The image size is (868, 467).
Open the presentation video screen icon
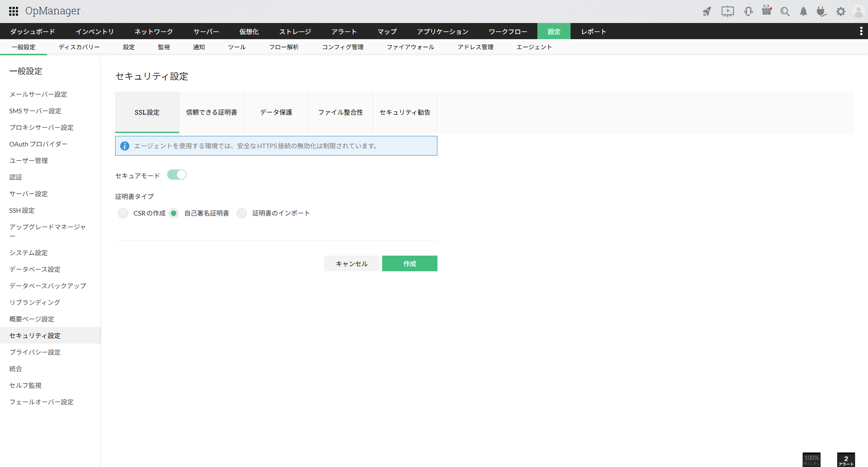(x=728, y=12)
